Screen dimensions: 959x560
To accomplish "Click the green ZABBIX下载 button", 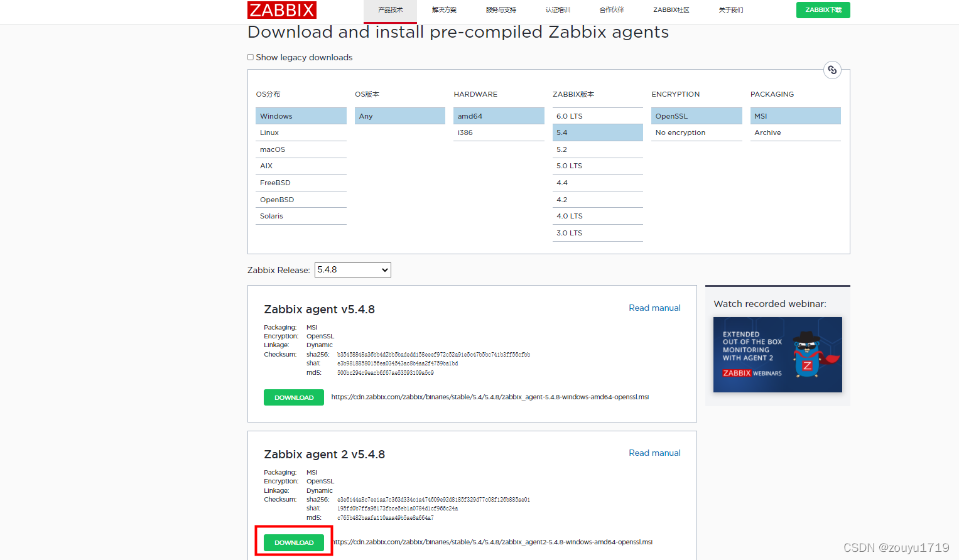I will 823,10.
